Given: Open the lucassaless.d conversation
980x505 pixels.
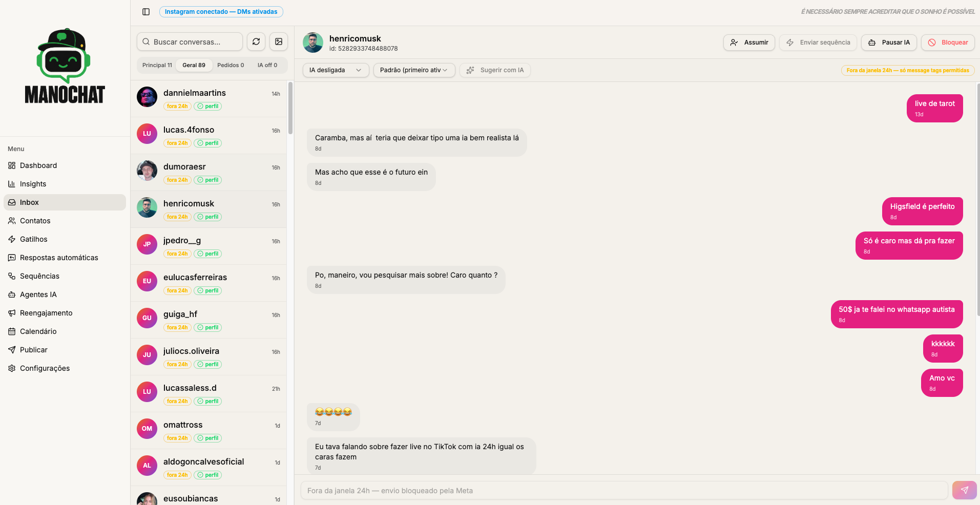Looking at the screenshot, I should 208,394.
